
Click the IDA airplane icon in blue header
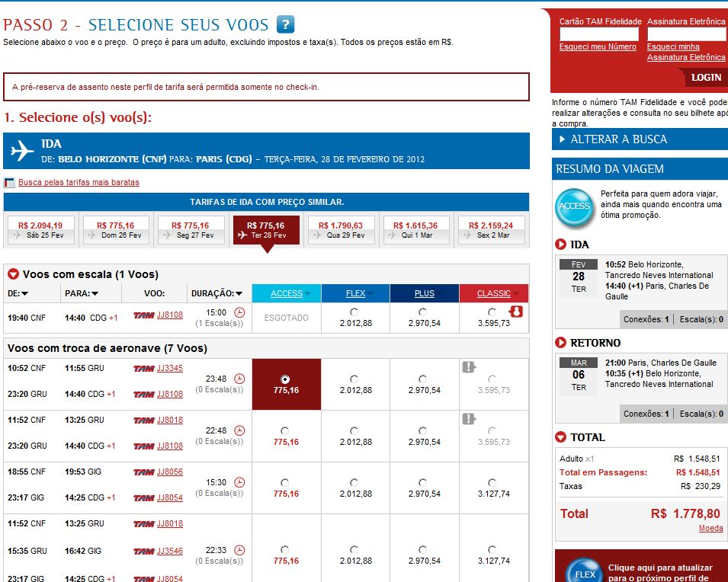pyautogui.click(x=22, y=150)
